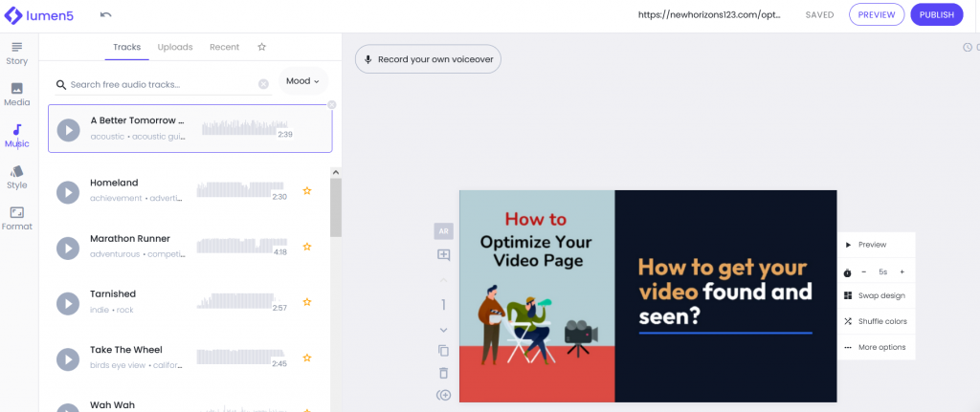Record your own voiceover

[428, 59]
